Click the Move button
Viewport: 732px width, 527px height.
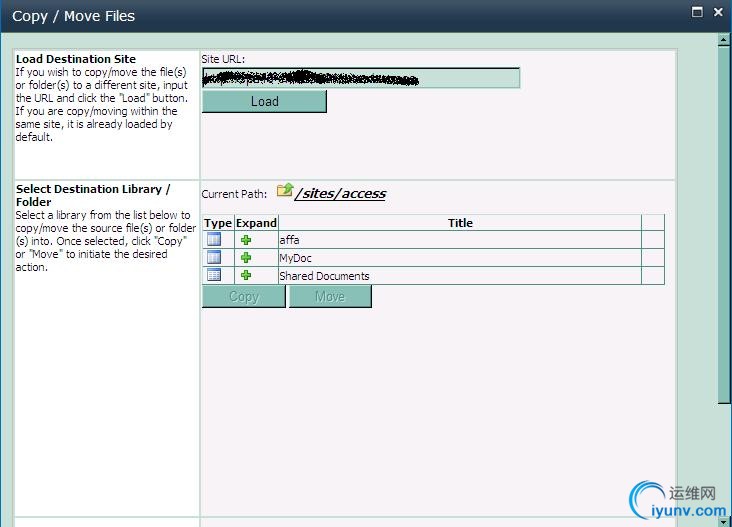tap(330, 296)
